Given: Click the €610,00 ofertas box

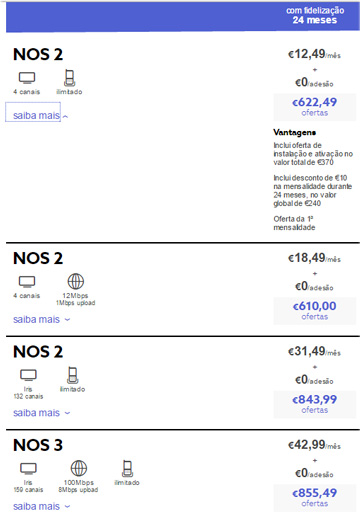Looking at the screenshot, I should pyautogui.click(x=315, y=311).
